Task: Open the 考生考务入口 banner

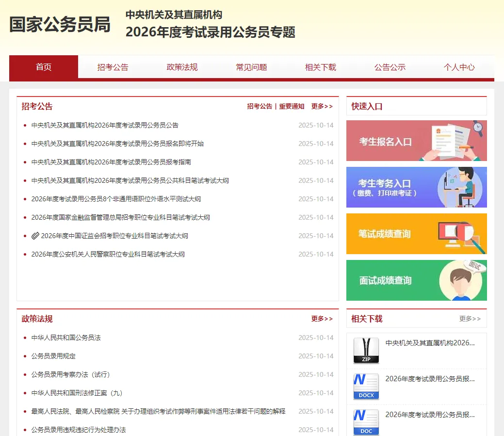Action: [x=417, y=187]
